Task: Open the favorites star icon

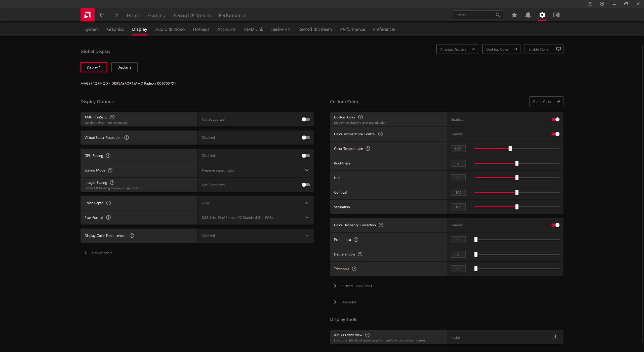Action: [514, 15]
